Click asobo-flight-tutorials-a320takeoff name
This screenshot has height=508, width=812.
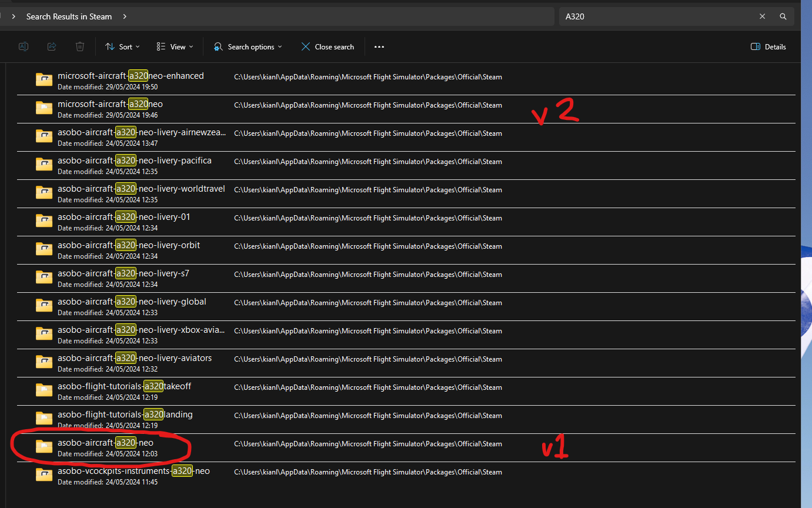pyautogui.click(x=124, y=386)
